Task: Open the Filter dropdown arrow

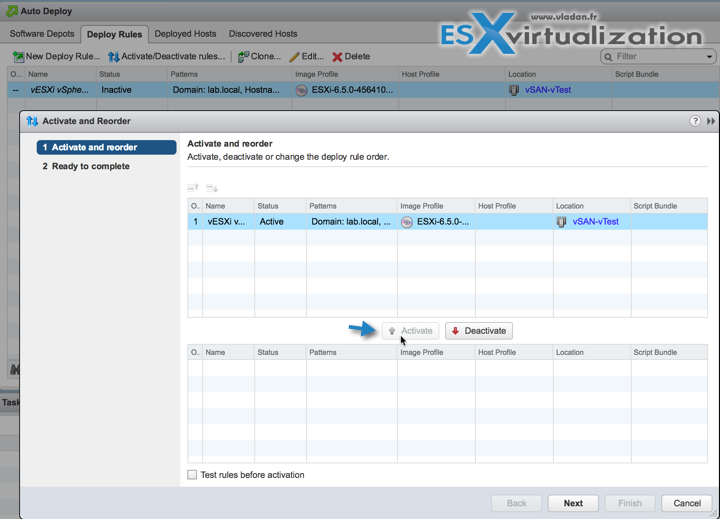Action: point(709,56)
